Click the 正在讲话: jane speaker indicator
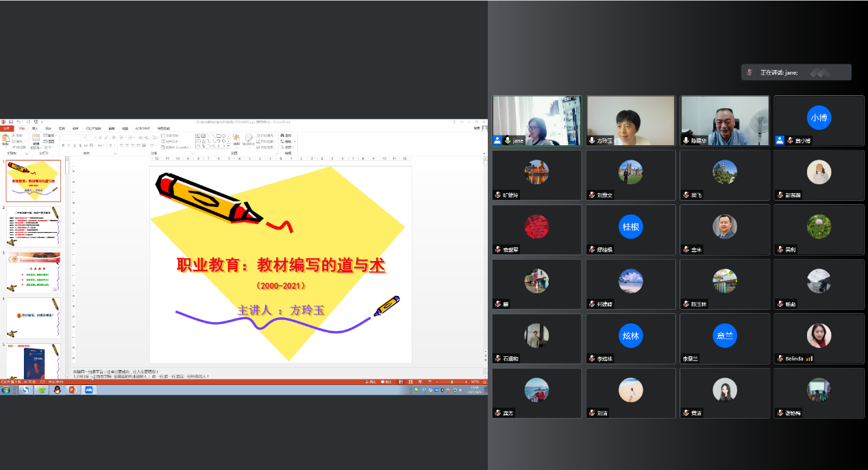Viewport: 868px width, 470px height. 796,72
